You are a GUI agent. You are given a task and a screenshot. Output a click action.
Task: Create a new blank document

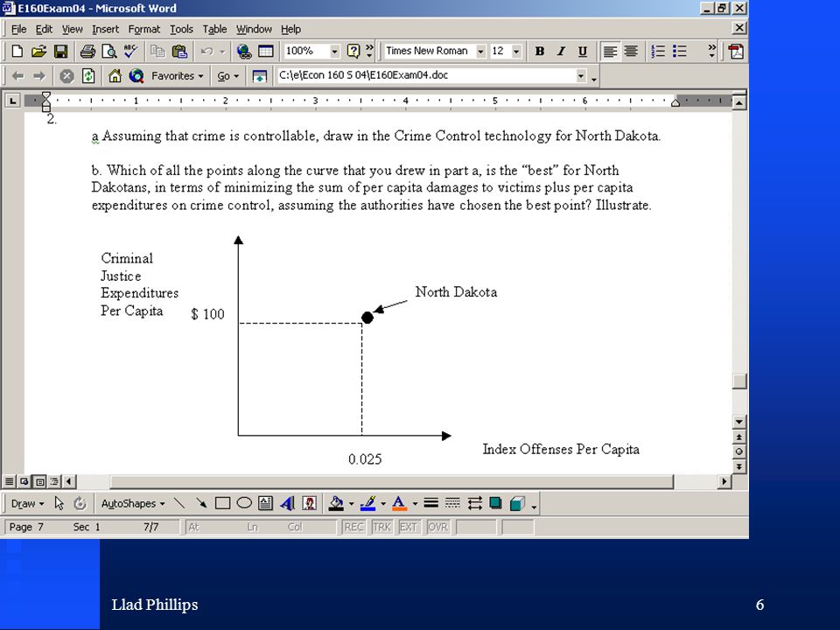click(17, 52)
